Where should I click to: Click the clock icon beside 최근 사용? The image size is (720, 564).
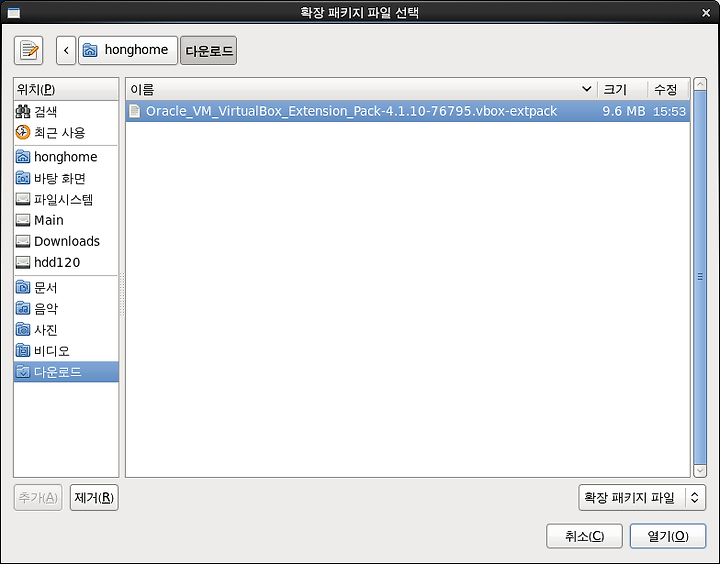(x=23, y=132)
